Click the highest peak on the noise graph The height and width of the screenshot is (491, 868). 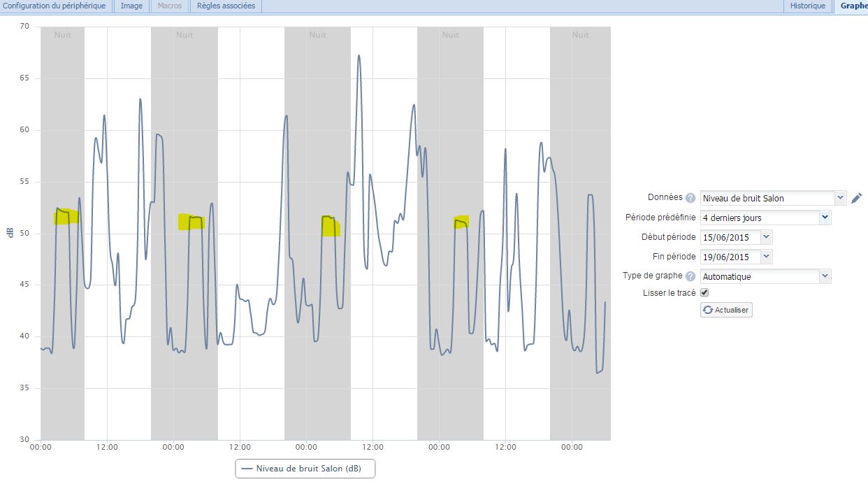(359, 55)
